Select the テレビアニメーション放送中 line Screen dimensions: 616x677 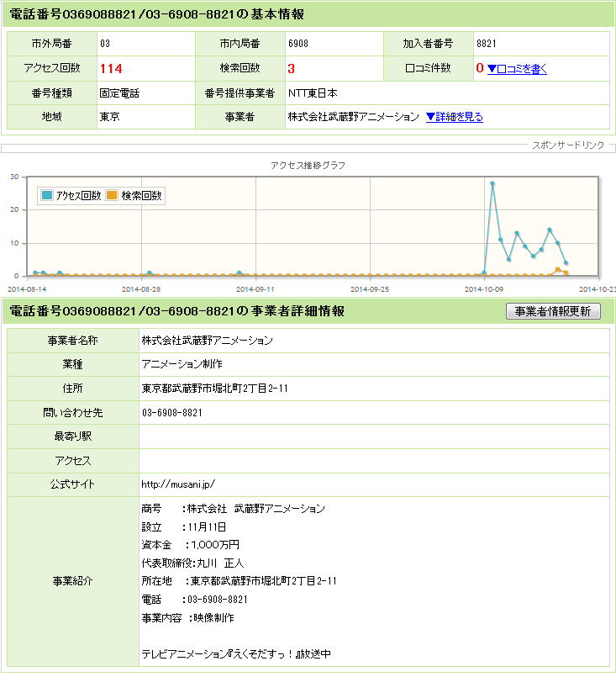(236, 654)
